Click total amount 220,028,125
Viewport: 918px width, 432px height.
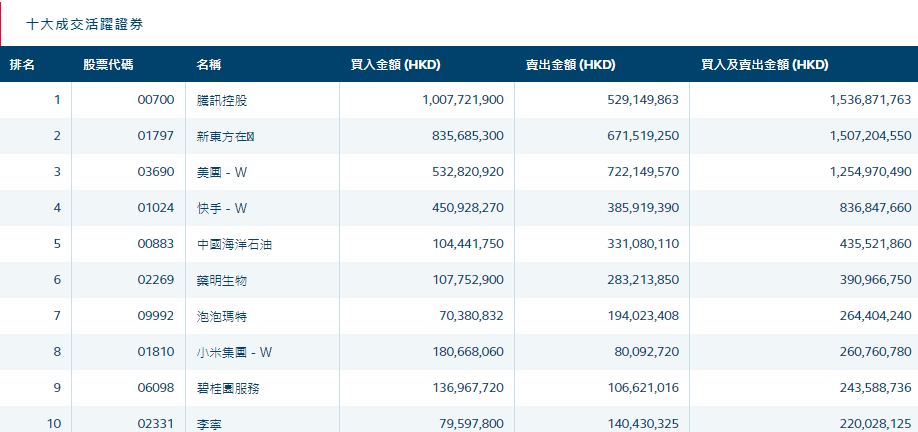(x=876, y=423)
